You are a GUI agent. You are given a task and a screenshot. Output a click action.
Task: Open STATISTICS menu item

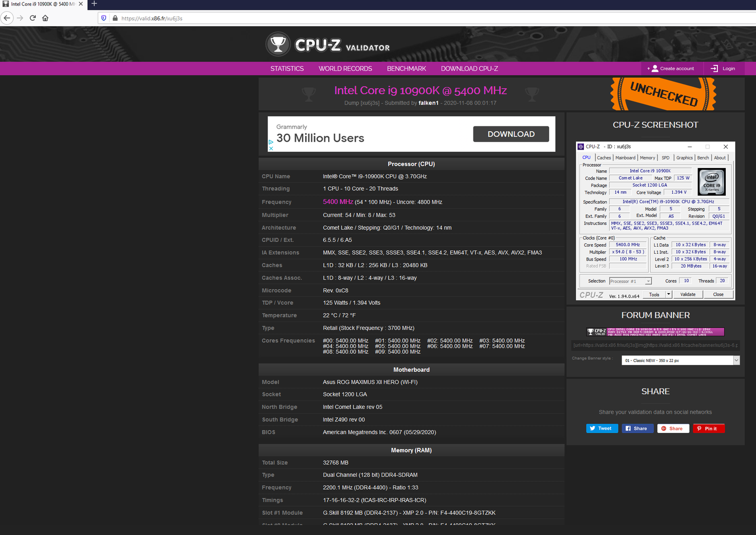click(x=287, y=69)
